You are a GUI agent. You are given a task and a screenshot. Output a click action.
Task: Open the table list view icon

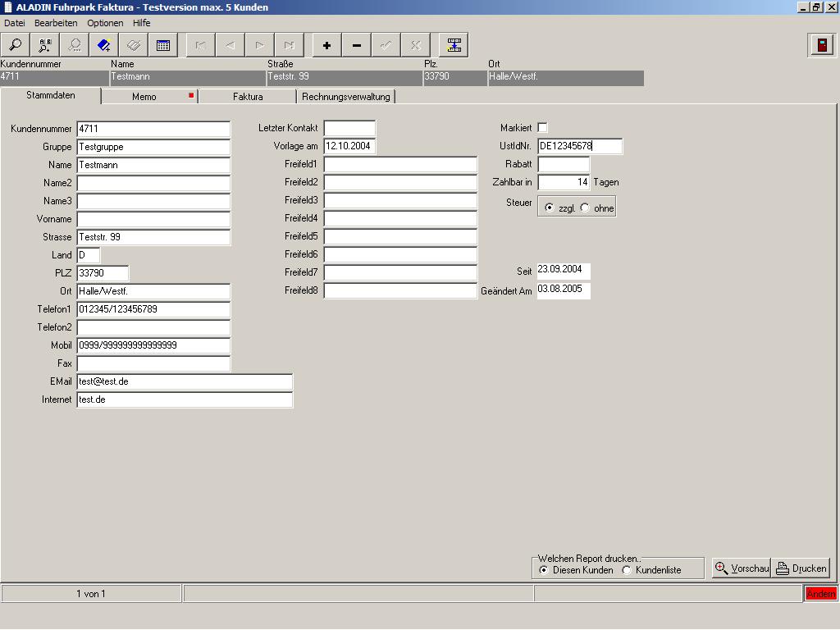tap(163, 45)
